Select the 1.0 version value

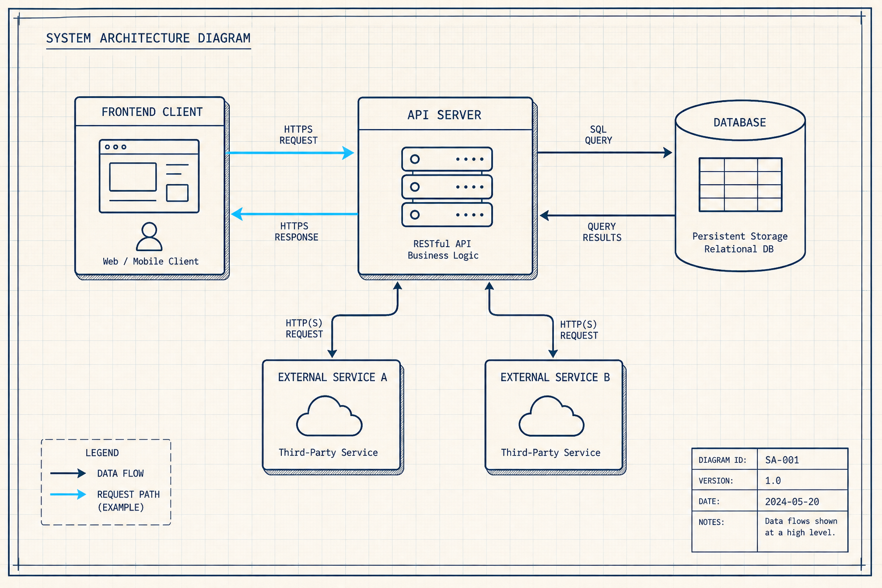[x=773, y=481]
